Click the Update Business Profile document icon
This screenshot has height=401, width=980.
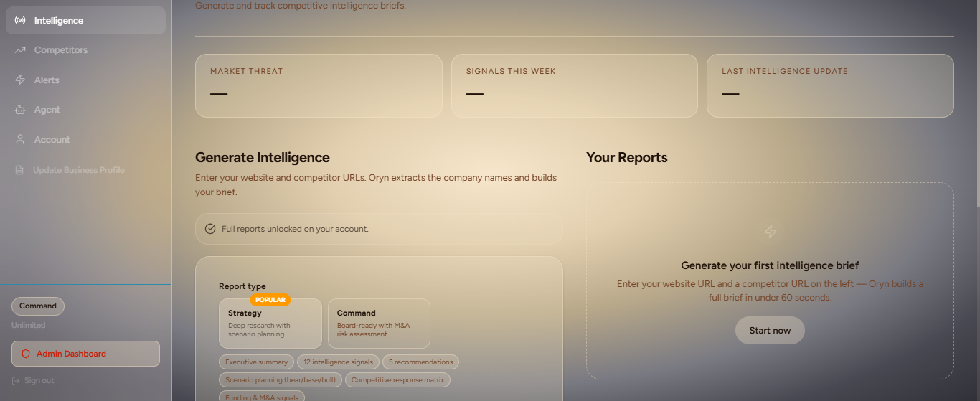[x=19, y=170]
